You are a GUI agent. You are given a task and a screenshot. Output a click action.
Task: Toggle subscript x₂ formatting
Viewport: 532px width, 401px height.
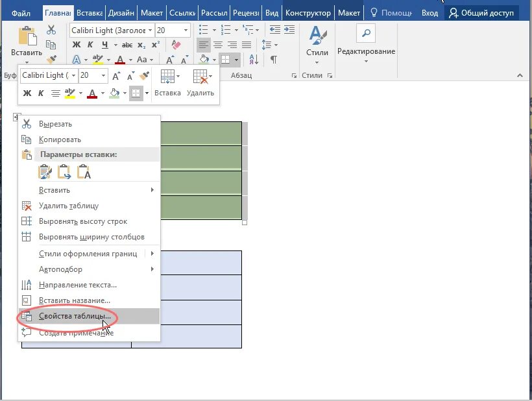coord(141,45)
